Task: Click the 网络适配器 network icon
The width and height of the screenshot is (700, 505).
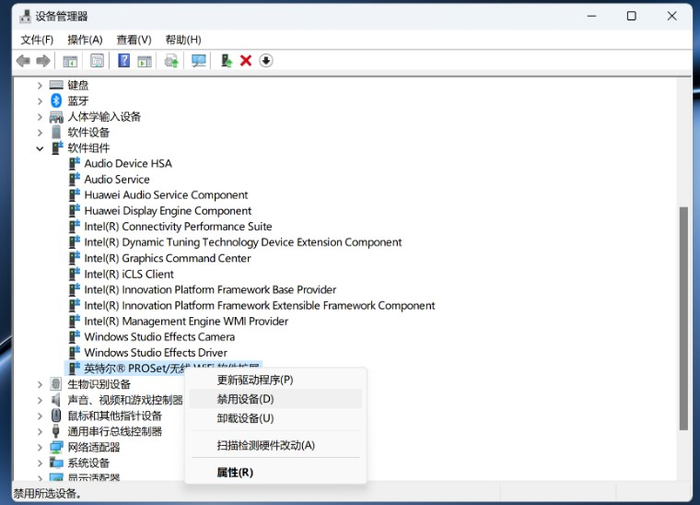Action: point(56,447)
